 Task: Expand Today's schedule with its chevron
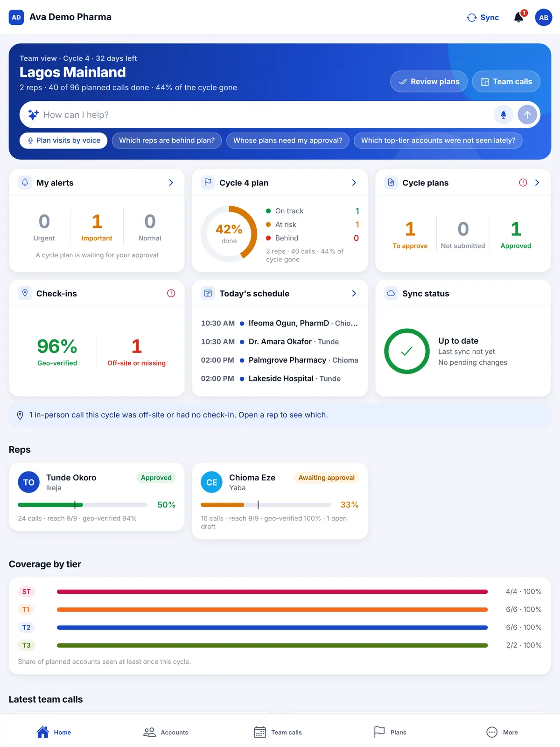[354, 293]
